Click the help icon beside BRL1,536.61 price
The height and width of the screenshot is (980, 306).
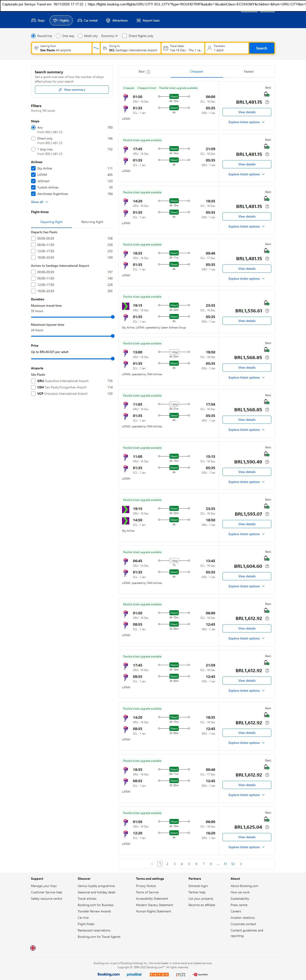point(267,311)
